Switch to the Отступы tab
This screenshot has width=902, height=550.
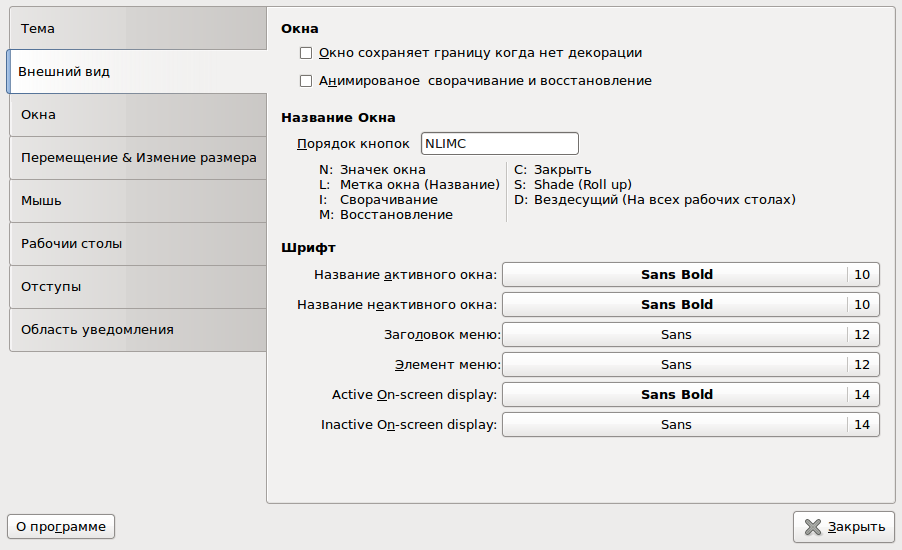coord(137,287)
